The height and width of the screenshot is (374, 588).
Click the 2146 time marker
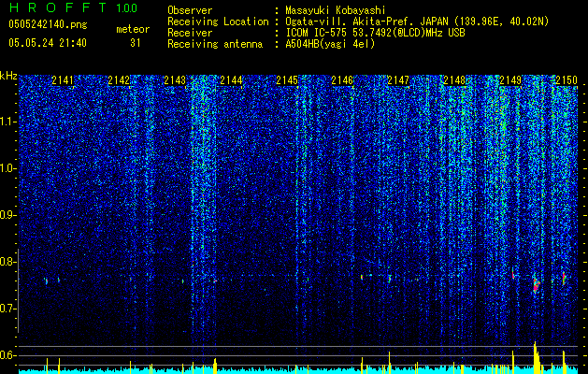point(342,80)
